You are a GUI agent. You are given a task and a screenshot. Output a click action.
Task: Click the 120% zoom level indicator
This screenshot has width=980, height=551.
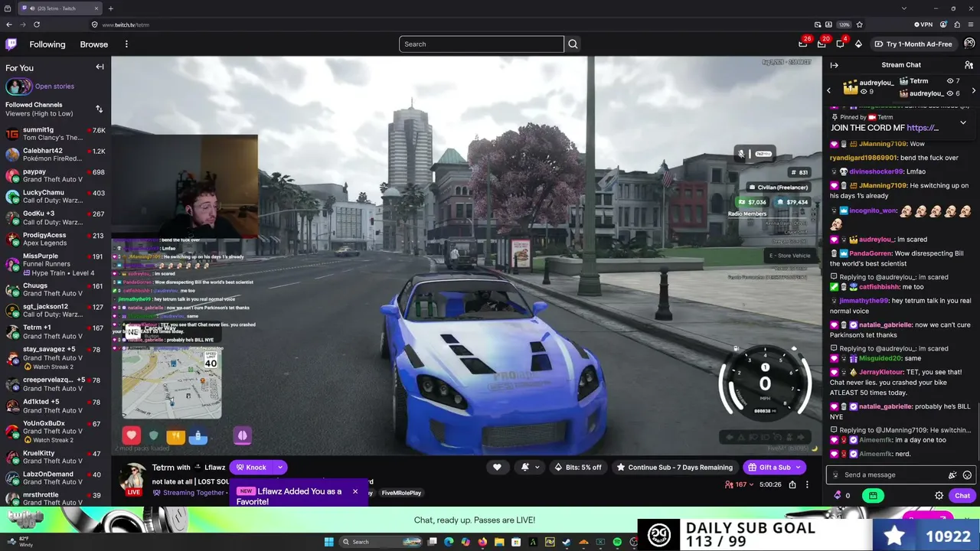coord(844,24)
